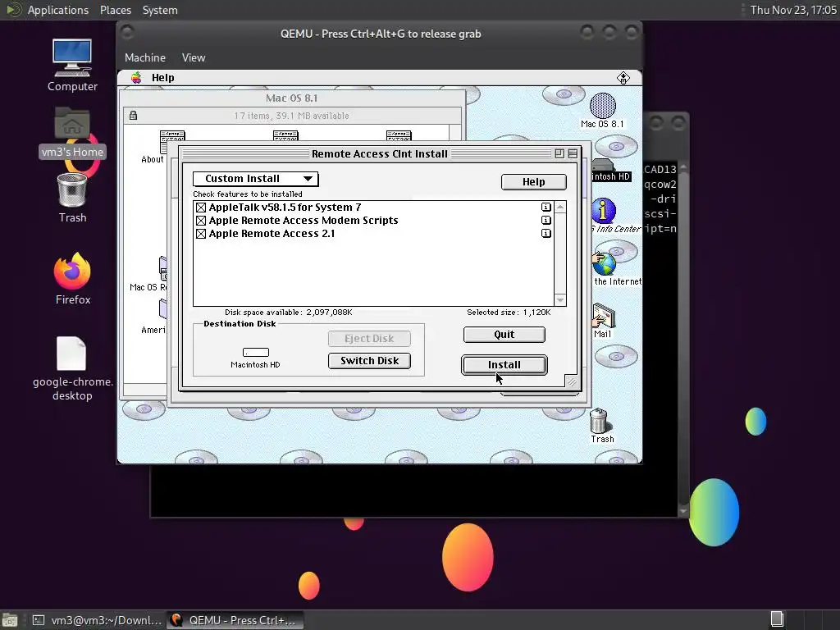Viewport: 840px width, 630px height.
Task: Click the Help button in installer
Action: [x=533, y=182]
